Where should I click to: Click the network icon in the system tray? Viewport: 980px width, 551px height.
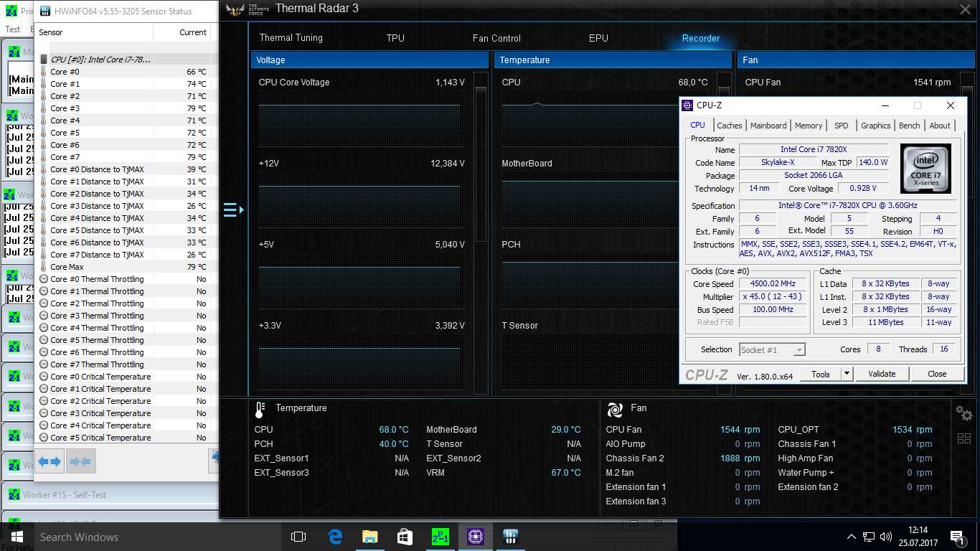868,537
